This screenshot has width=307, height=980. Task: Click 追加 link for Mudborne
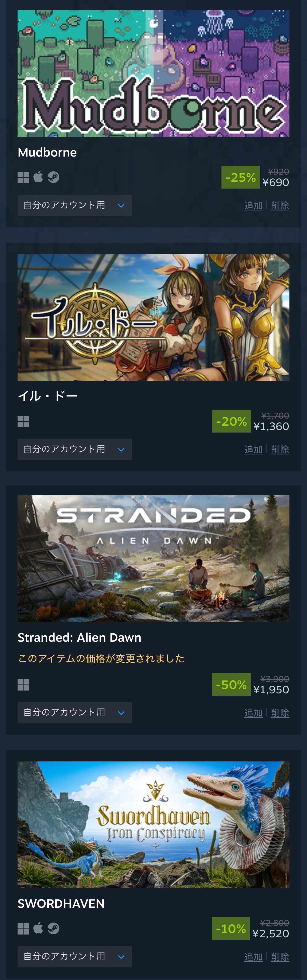coord(253,206)
